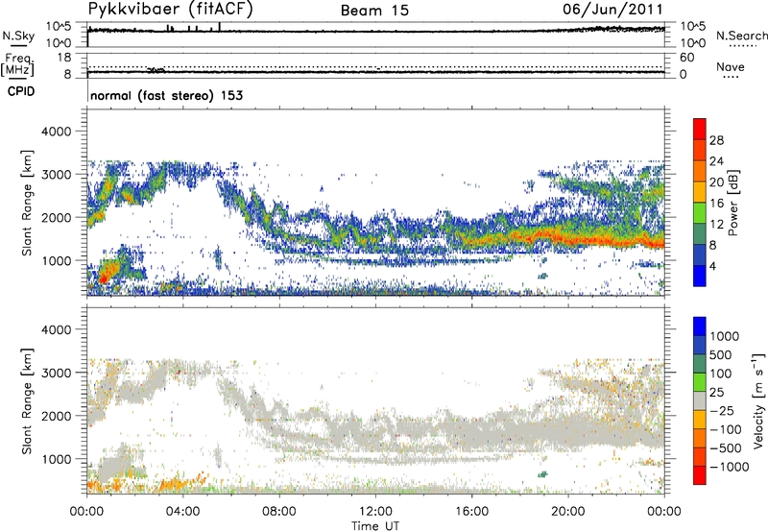768x532 pixels.
Task: Click the velocity panel "2000" range tick
Action: pyautogui.click(x=57, y=416)
